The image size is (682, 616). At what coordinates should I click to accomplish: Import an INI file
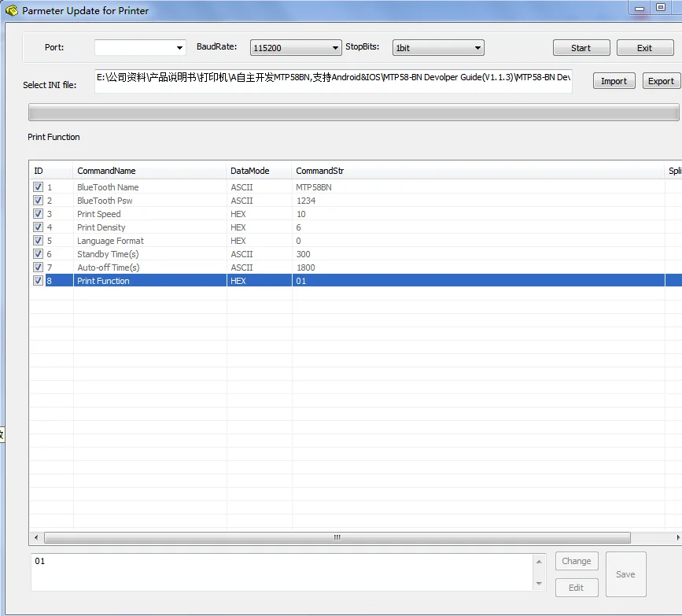614,81
